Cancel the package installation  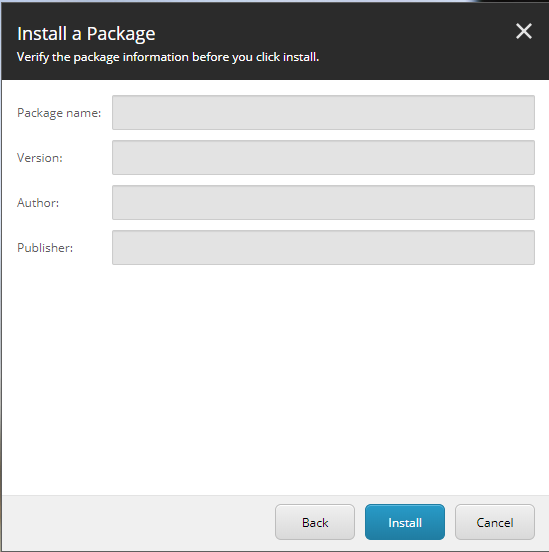pyautogui.click(x=495, y=522)
